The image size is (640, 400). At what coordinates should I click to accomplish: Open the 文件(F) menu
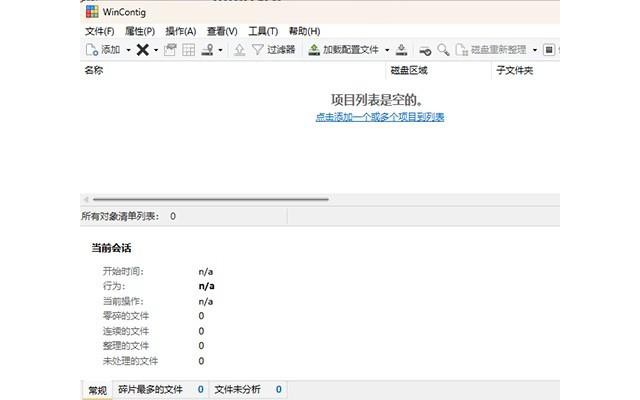click(100, 31)
